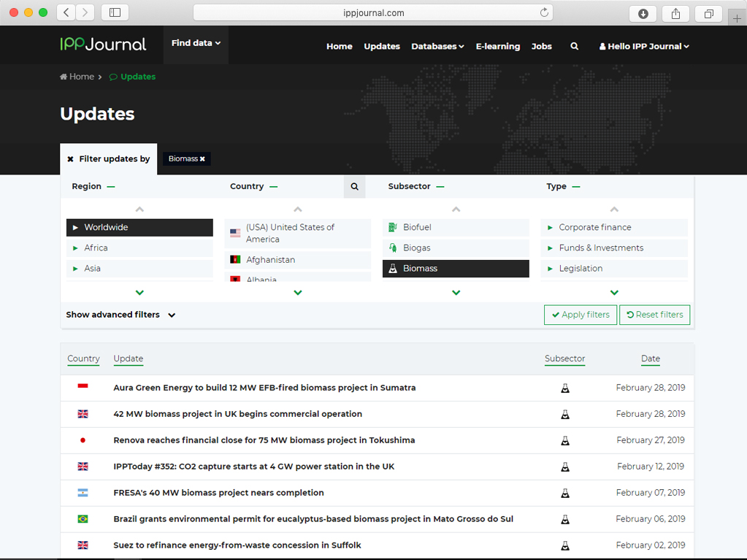Click the IPP Journal logo
747x560 pixels.
[103, 45]
